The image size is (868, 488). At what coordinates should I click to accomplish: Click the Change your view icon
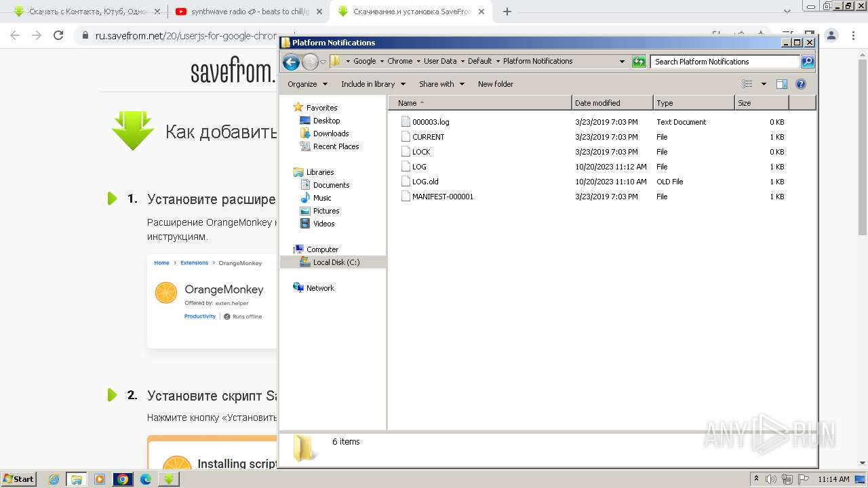pos(747,84)
